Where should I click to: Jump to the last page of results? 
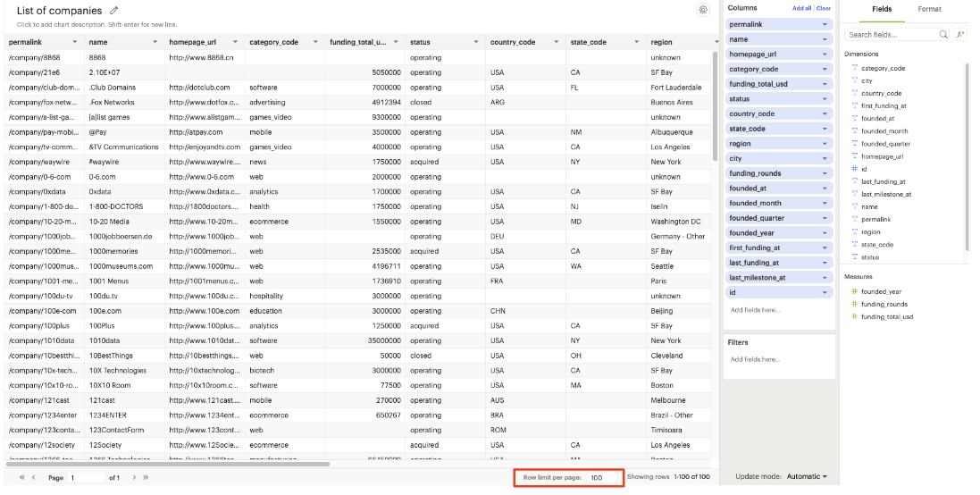(146, 477)
